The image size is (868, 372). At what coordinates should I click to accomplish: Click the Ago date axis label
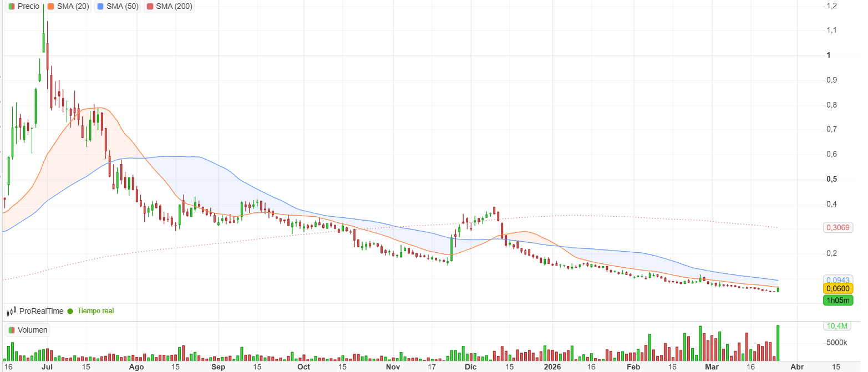tap(136, 367)
